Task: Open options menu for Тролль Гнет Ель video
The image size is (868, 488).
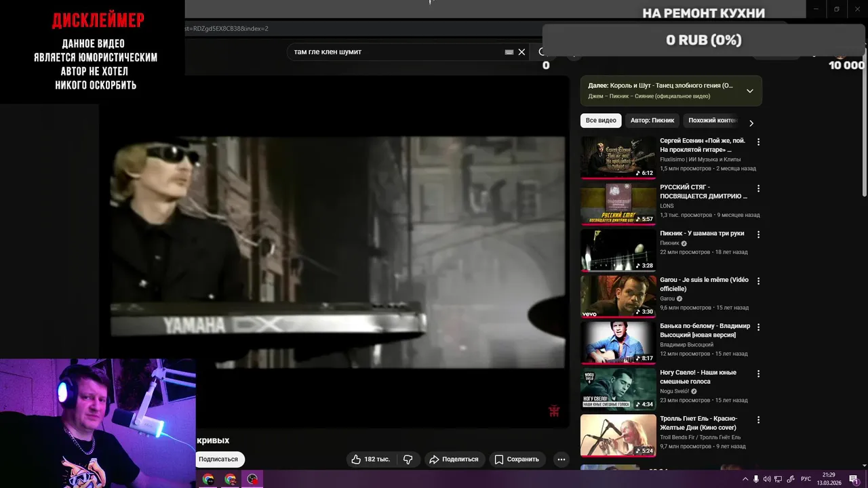Action: click(758, 420)
